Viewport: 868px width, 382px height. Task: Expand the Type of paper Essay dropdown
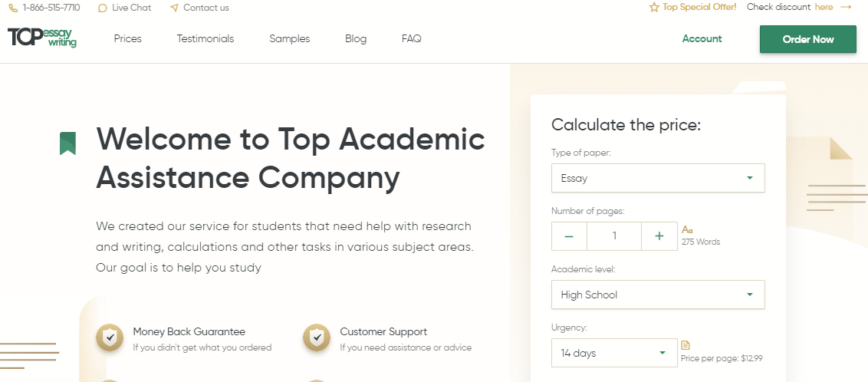click(x=658, y=178)
